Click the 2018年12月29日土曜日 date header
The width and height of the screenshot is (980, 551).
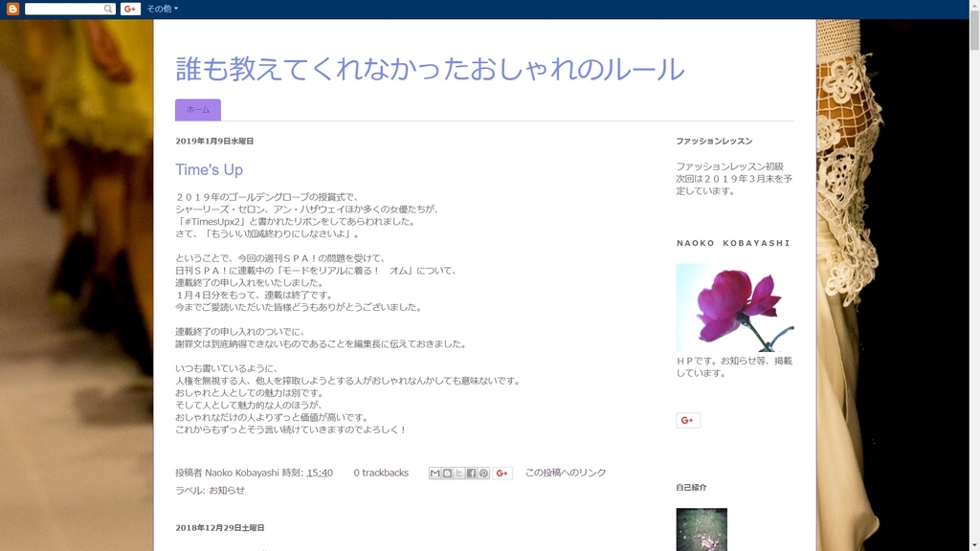220,528
